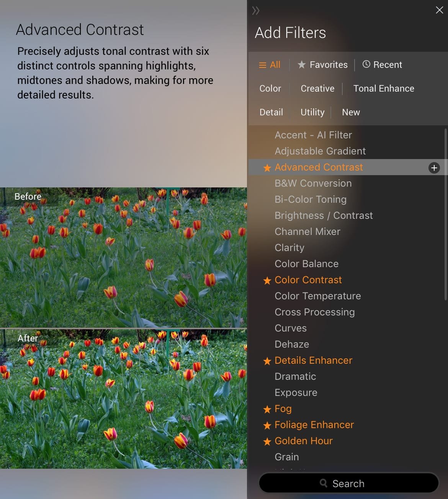
Task: Switch to the Recent filters tab
Action: click(x=382, y=65)
